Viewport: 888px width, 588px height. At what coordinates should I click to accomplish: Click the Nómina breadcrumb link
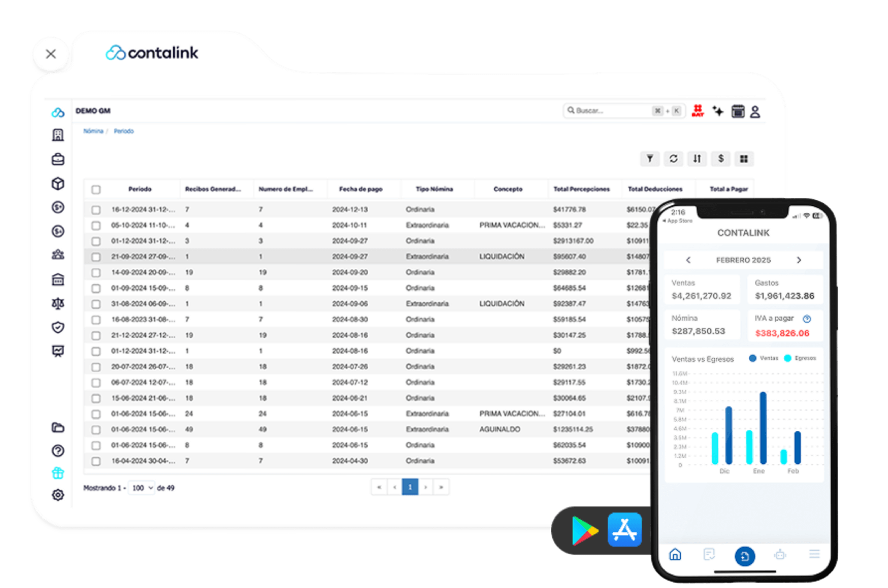[x=93, y=131]
